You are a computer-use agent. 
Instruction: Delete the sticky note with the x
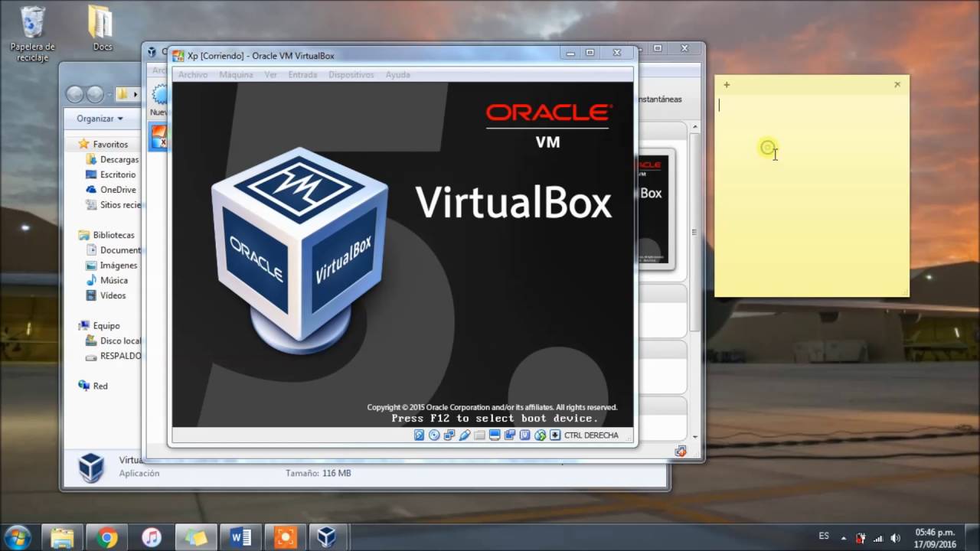897,85
